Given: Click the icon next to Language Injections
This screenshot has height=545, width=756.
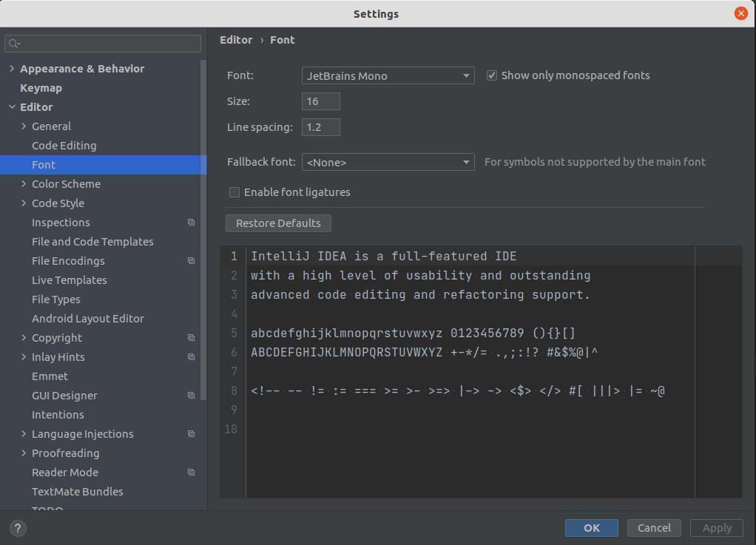Looking at the screenshot, I should click(191, 434).
